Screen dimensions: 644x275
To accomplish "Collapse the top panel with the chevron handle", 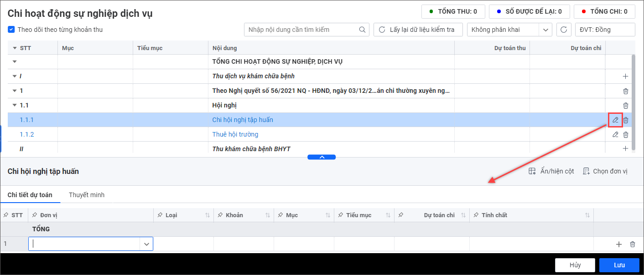I will tap(322, 157).
